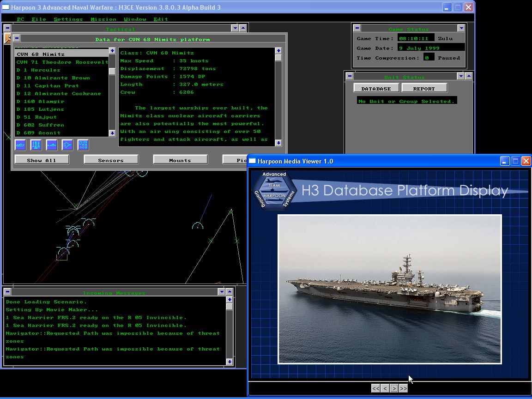Open the Settings menu
Image resolution: width=532 pixels, height=399 pixels.
coord(68,19)
